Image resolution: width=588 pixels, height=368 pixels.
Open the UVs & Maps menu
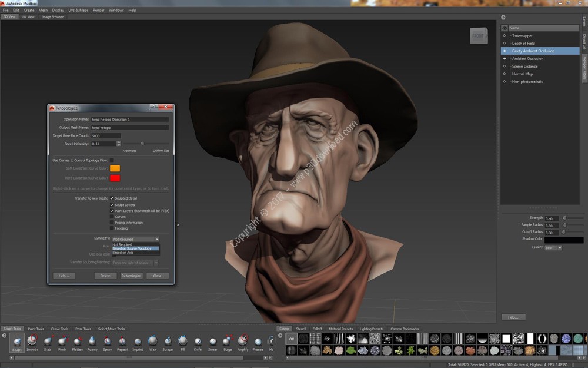point(78,10)
